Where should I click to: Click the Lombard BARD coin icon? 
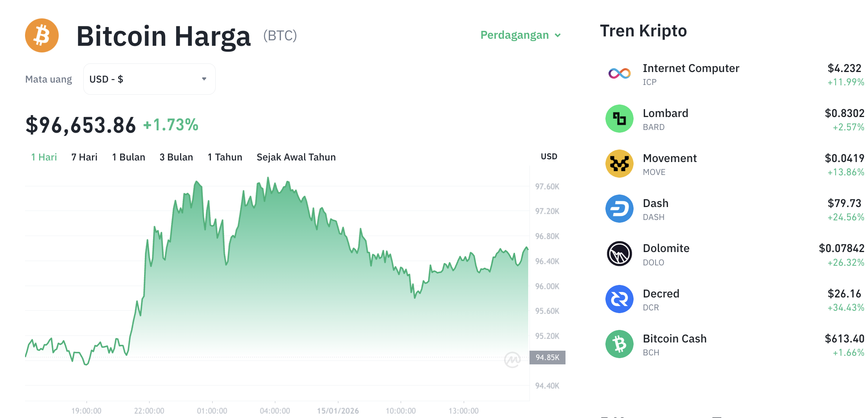(x=619, y=119)
